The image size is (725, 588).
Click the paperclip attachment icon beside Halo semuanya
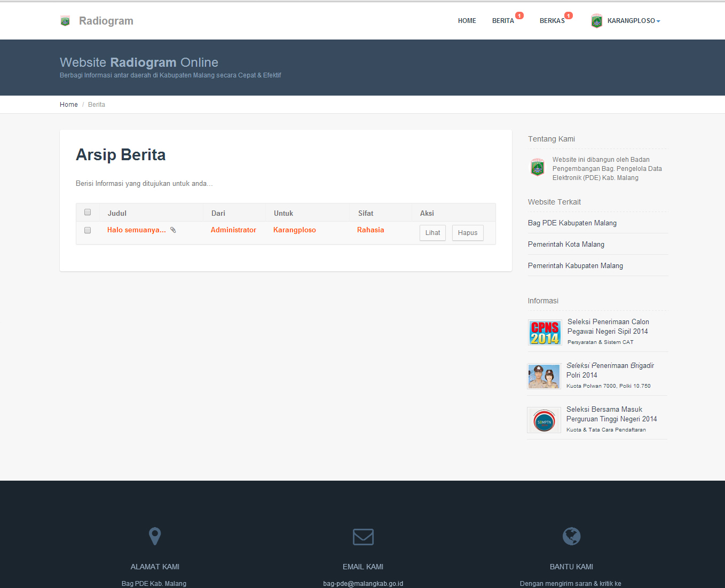(x=173, y=230)
